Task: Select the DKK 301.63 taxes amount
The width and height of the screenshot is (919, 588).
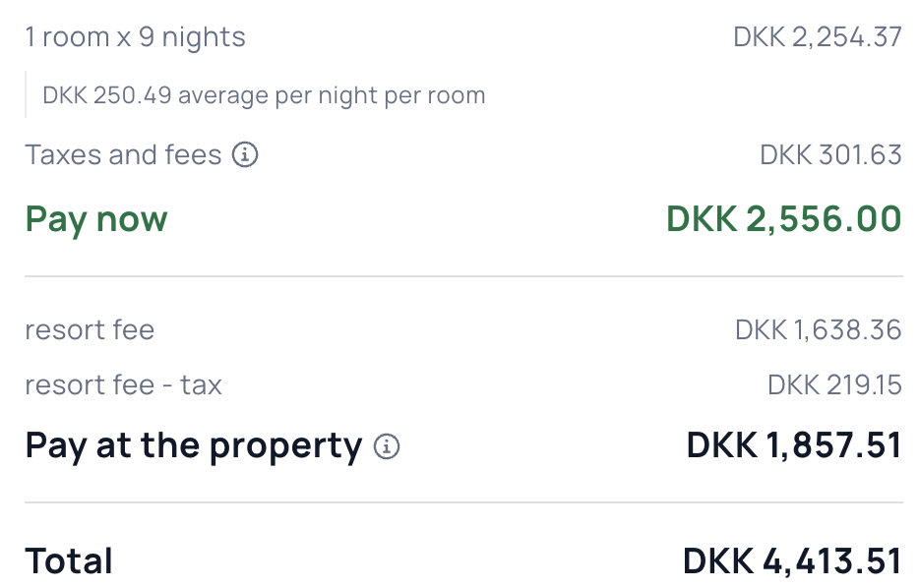Action: pos(830,155)
